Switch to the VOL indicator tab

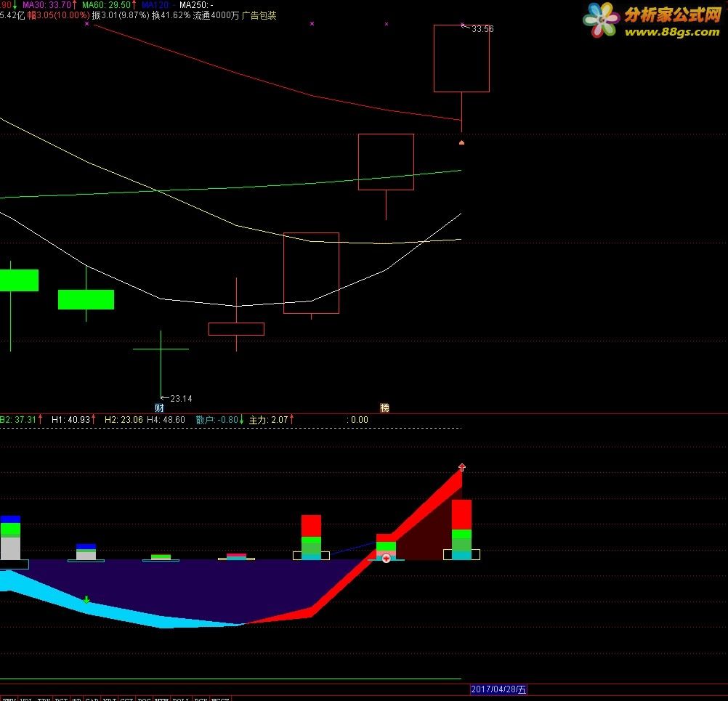tap(27, 699)
